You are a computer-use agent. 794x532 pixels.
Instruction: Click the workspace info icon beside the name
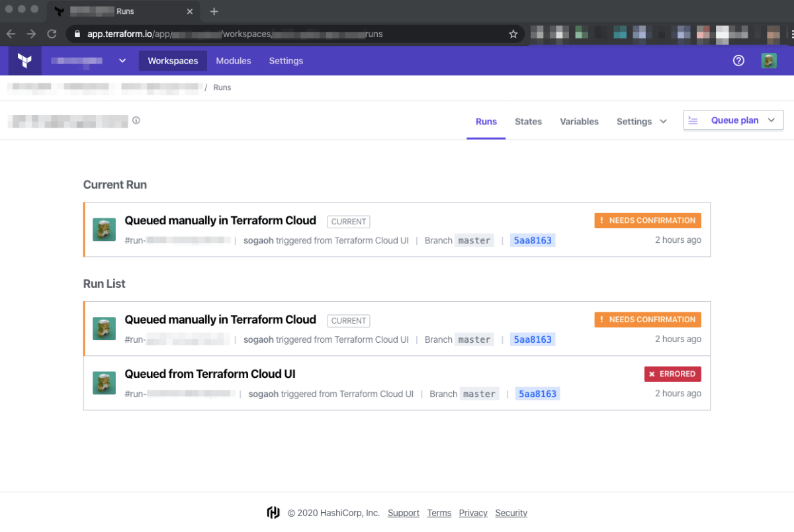point(136,120)
